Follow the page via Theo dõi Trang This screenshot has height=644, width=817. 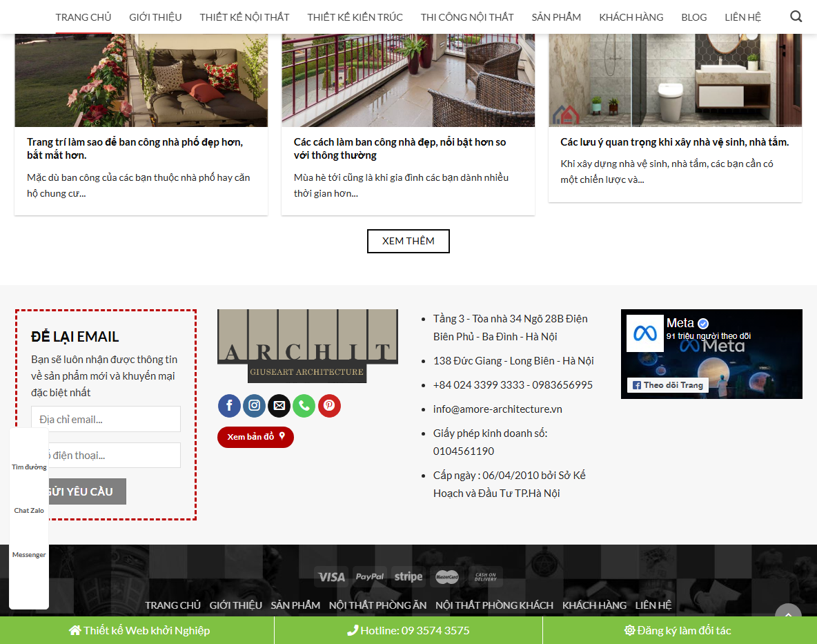[x=667, y=384]
